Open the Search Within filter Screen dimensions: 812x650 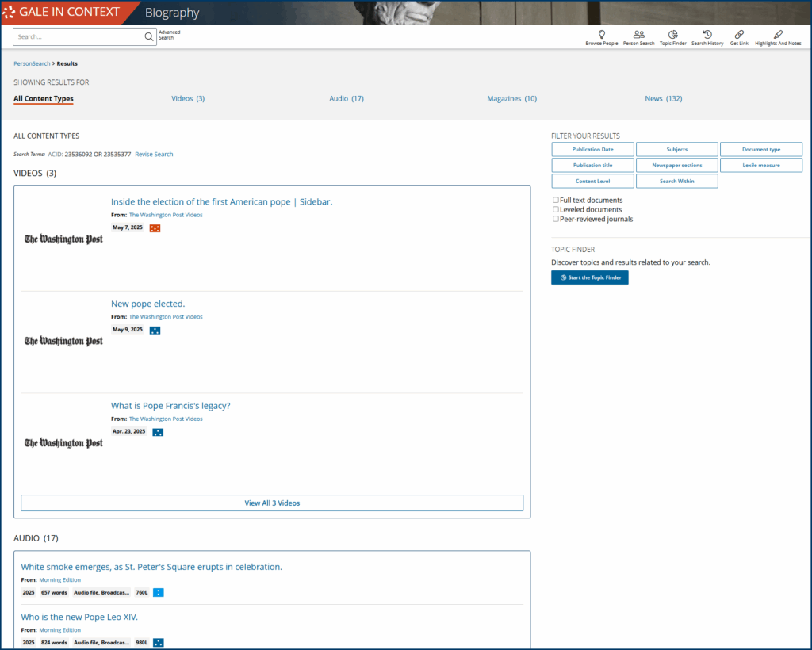[677, 182]
